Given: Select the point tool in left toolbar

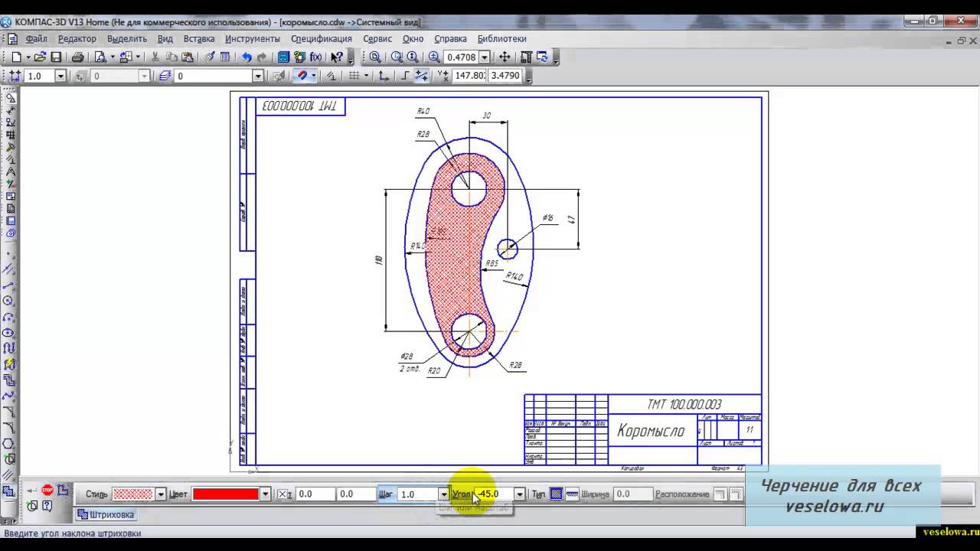Looking at the screenshot, I should pos(10,253).
